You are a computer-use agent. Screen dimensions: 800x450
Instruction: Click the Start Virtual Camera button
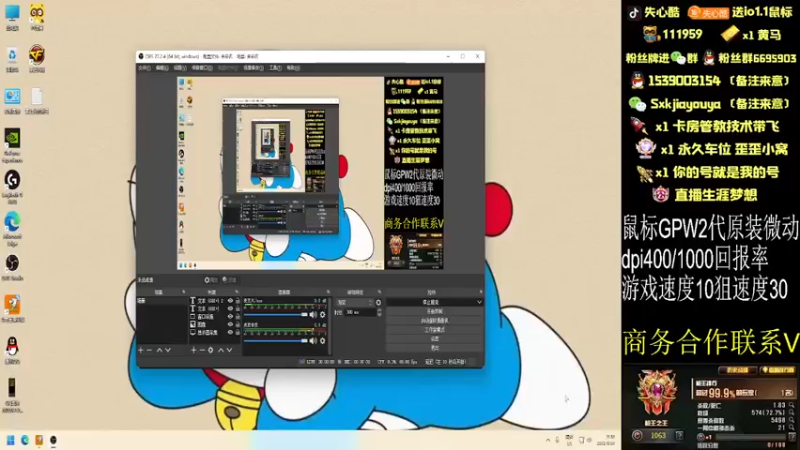pos(434,320)
